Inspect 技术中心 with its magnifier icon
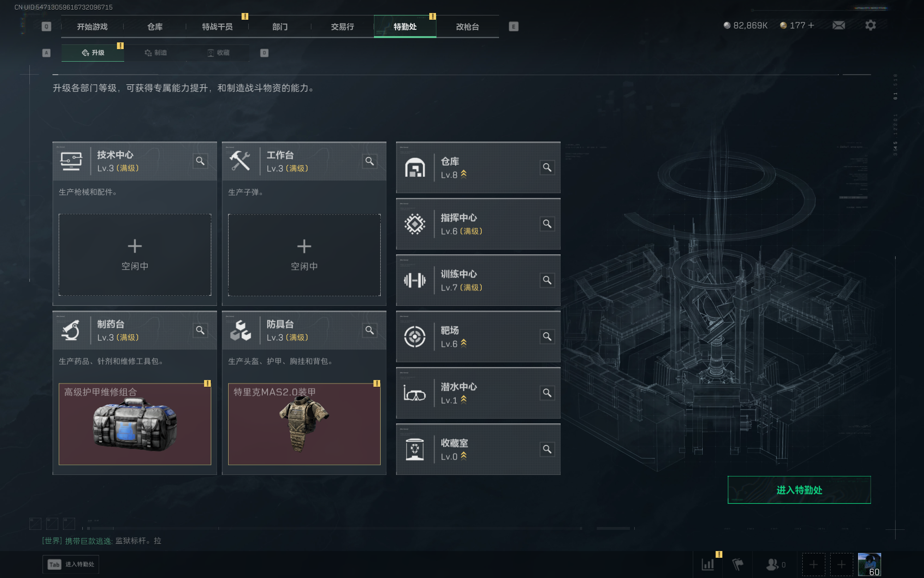924x578 pixels. point(200,161)
